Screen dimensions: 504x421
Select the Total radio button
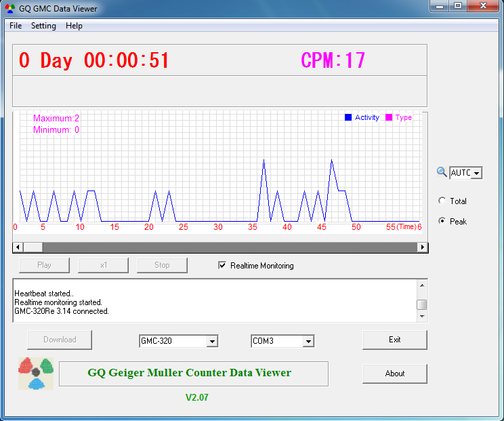442,201
